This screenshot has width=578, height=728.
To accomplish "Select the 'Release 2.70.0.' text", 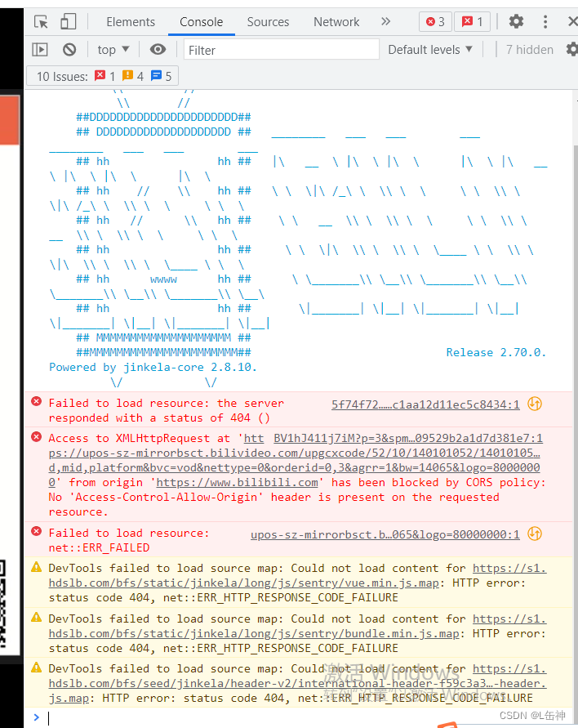I will point(496,353).
